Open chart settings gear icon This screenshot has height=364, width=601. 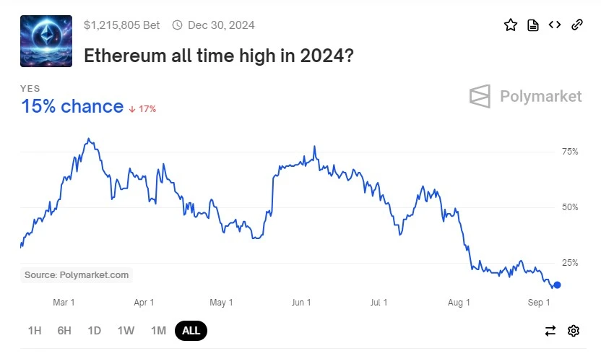pyautogui.click(x=574, y=331)
